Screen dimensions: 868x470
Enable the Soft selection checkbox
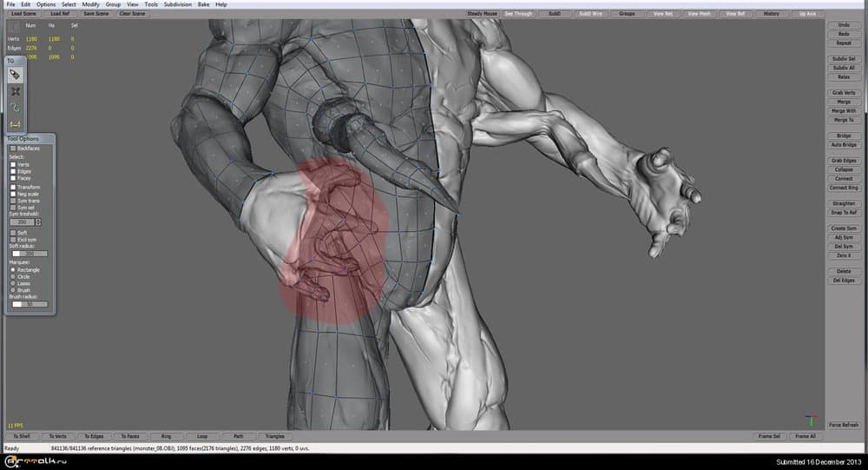(13, 233)
